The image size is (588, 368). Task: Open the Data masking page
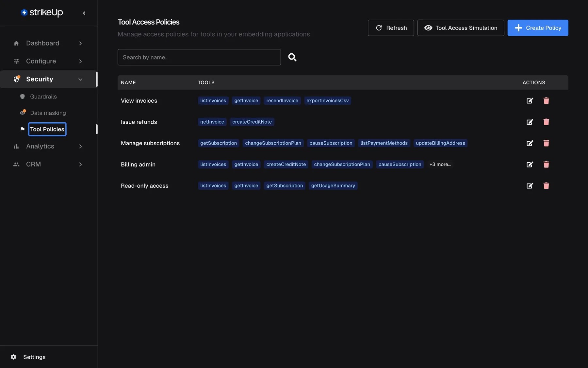coord(48,113)
